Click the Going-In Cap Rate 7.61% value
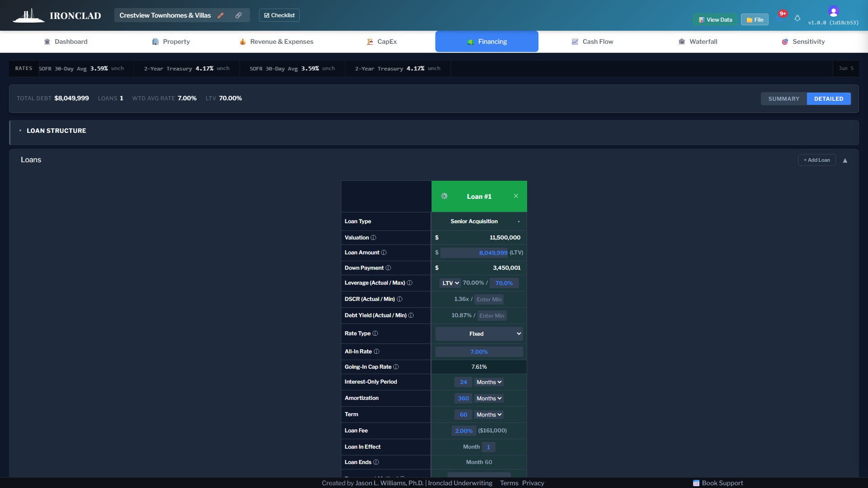This screenshot has width=868, height=488. point(479,367)
